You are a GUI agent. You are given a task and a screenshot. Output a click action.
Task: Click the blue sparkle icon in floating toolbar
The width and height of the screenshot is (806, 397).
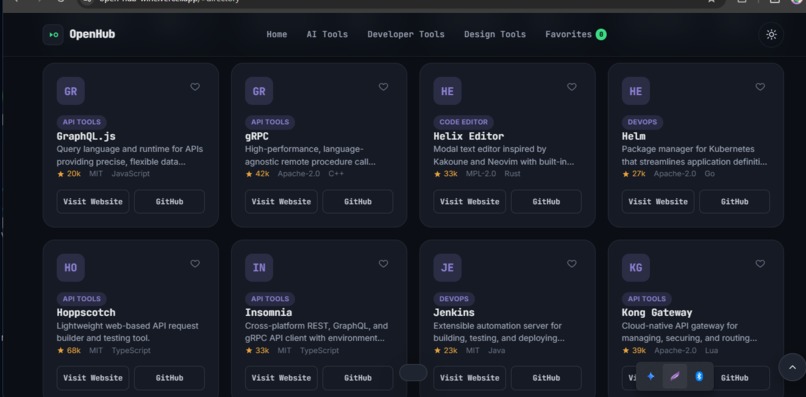[x=650, y=376]
